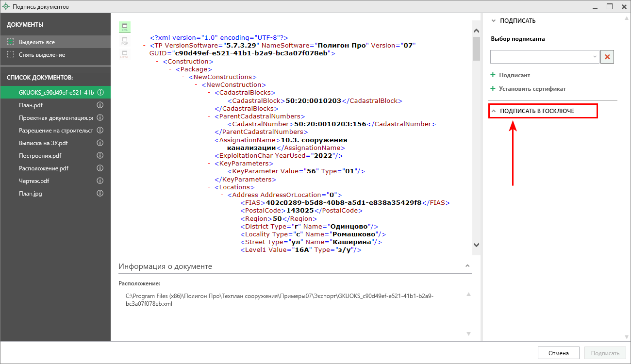
Task: Switch preview to HTML view icon
Action: [x=125, y=54]
